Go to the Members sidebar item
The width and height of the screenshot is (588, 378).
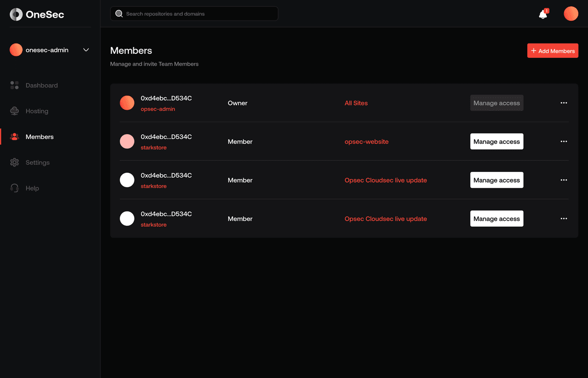pos(39,137)
